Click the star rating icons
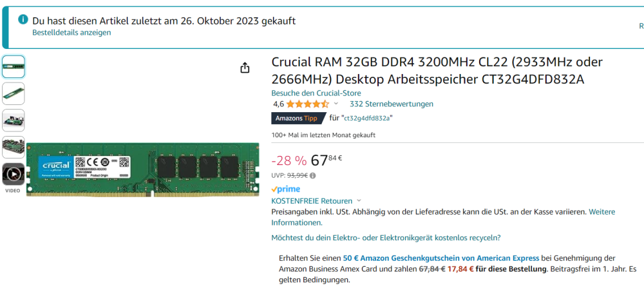Image resolution: width=644 pixels, height=288 pixels. (x=308, y=104)
